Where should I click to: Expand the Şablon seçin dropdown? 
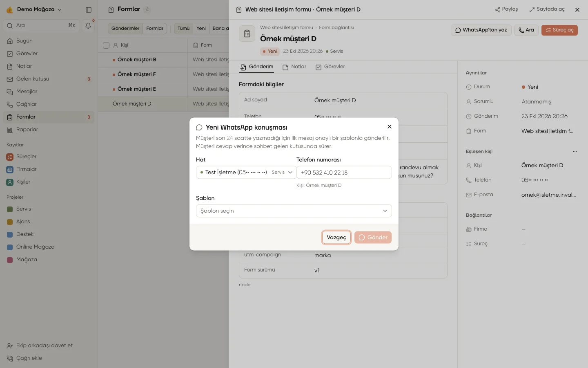click(x=294, y=211)
